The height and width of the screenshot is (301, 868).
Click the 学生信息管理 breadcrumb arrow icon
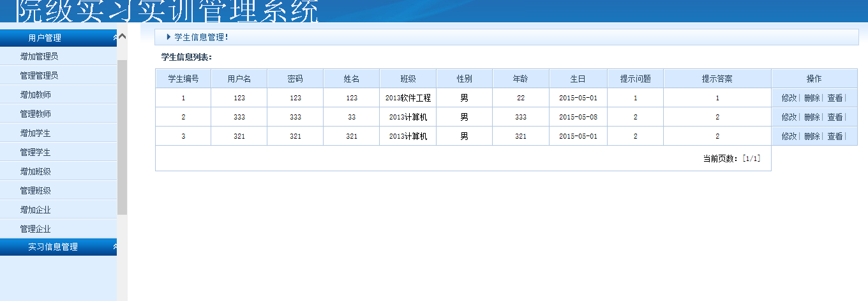[x=169, y=37]
